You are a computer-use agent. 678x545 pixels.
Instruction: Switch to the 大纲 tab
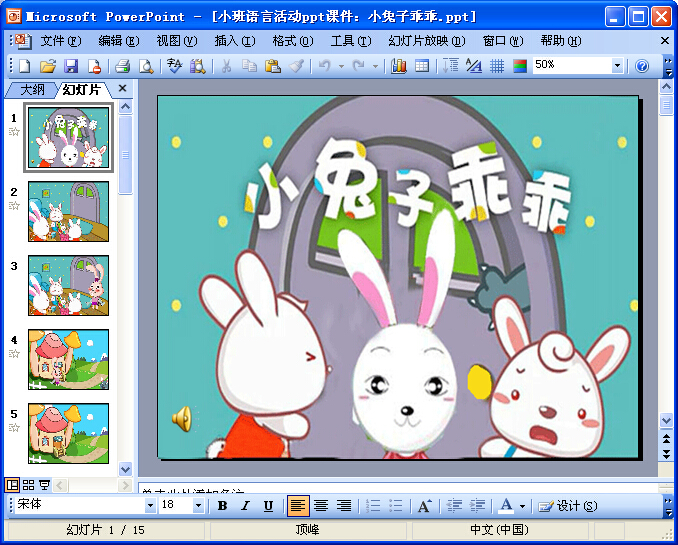tap(32, 90)
